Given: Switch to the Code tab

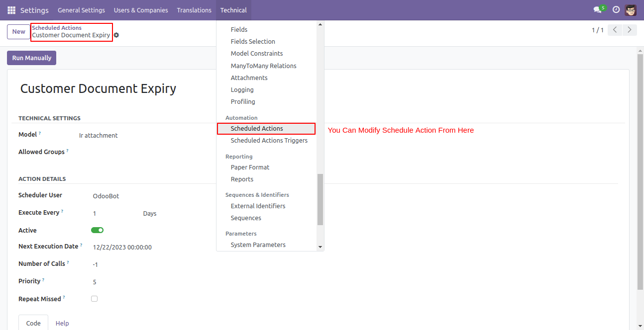Looking at the screenshot, I should pyautogui.click(x=33, y=323).
